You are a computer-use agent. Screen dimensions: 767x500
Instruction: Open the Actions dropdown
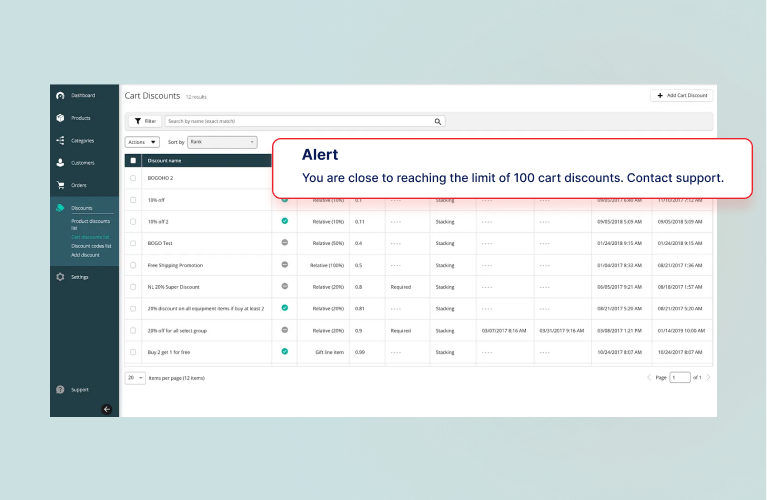pos(142,142)
